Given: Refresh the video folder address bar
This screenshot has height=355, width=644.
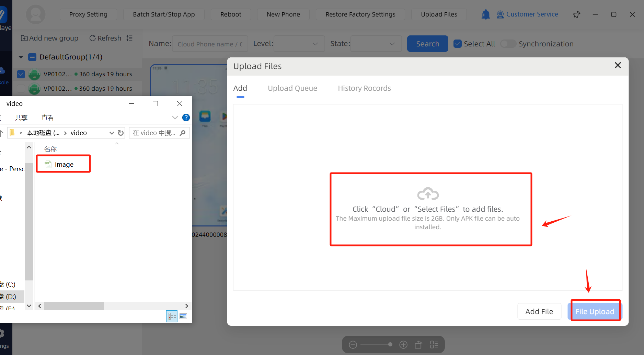Looking at the screenshot, I should coord(121,133).
